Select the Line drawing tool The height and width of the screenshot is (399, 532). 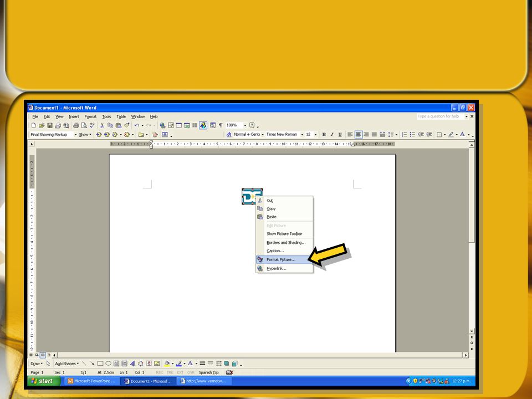(84, 364)
